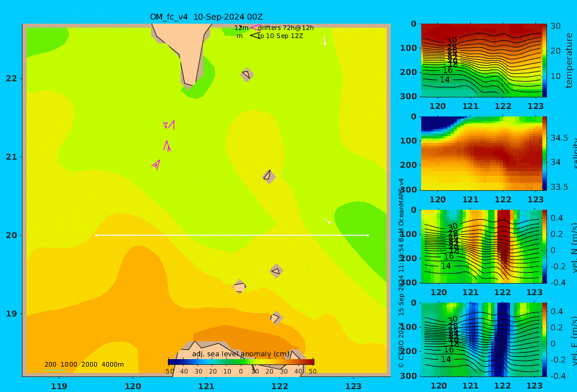
Task: Click the title "OM_fc_v4 10-Sep-2024 00Z"
Action: tap(206, 17)
